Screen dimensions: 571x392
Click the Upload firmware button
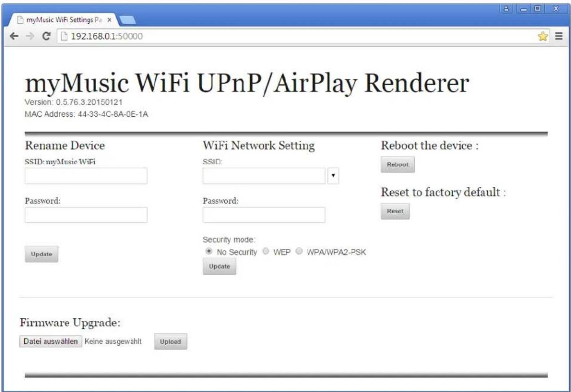pyautogui.click(x=171, y=342)
